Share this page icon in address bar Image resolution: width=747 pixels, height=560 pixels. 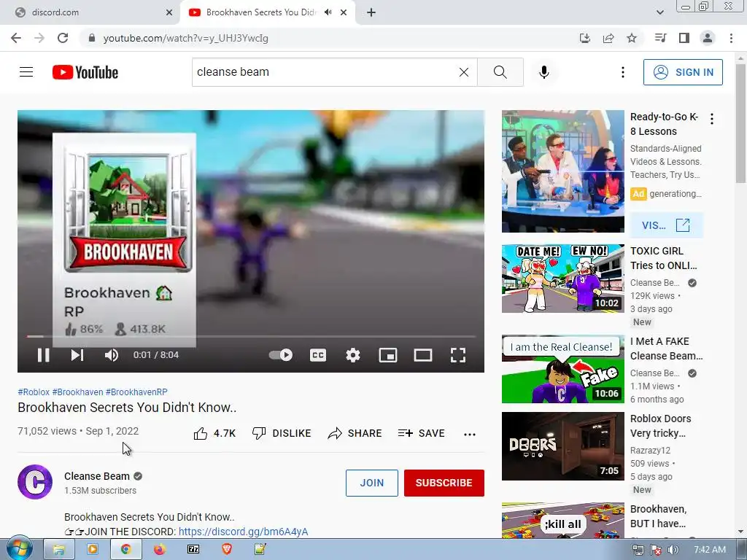[x=608, y=38]
